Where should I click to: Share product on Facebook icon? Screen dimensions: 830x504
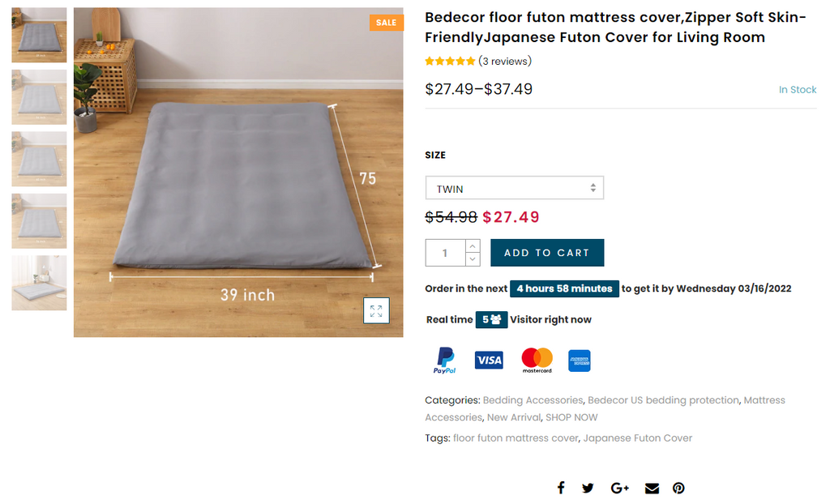[x=560, y=488]
